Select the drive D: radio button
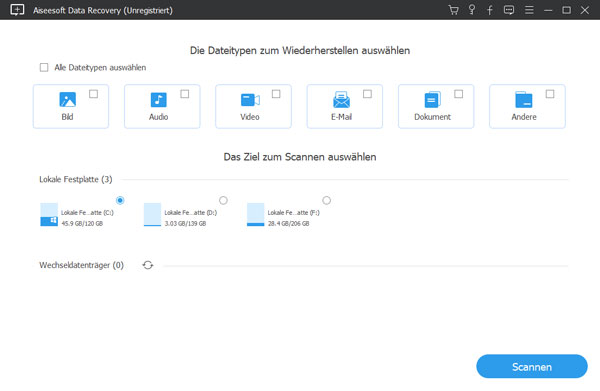This screenshot has width=600, height=391. coord(223,200)
